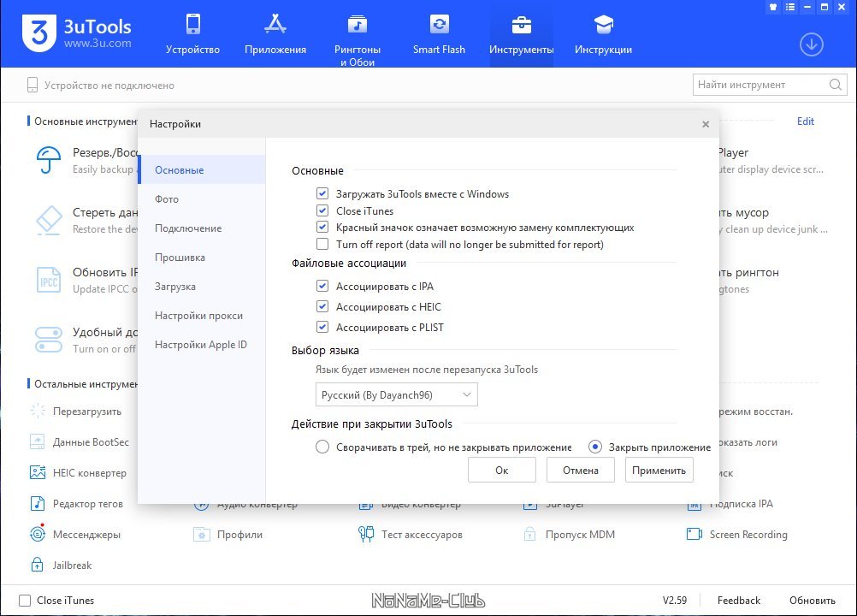
Task: Toggle Красный значок component replacement option
Action: tap(322, 227)
